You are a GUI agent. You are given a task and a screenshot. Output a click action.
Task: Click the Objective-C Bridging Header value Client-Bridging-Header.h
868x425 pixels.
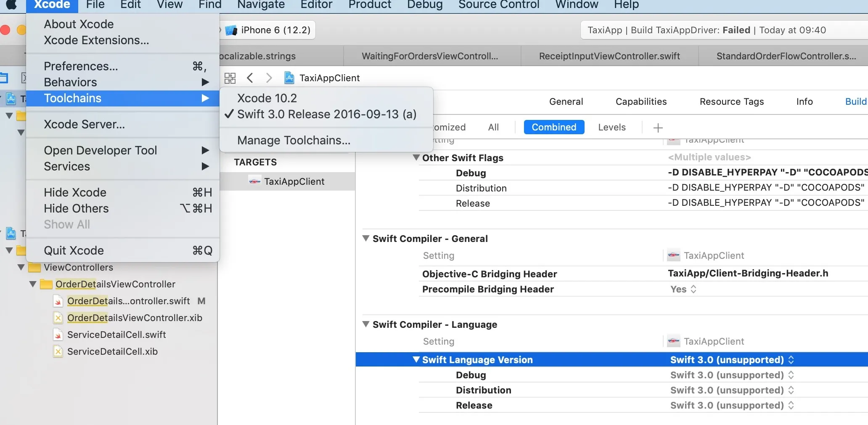pos(748,274)
